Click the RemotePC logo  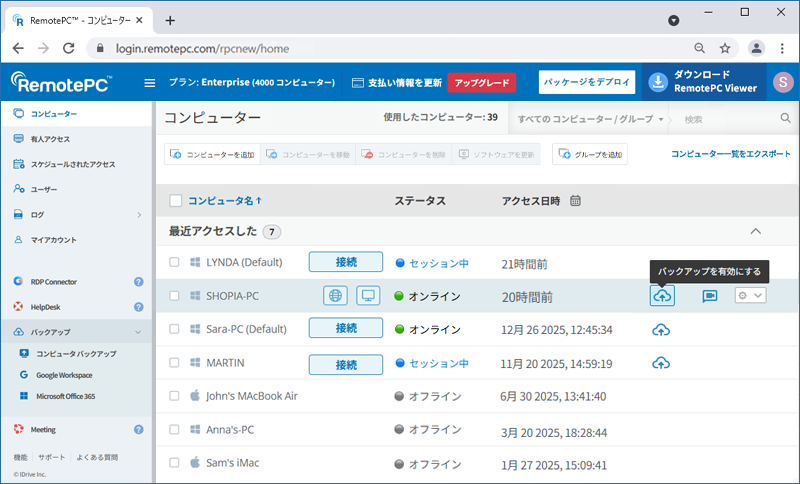[x=61, y=82]
